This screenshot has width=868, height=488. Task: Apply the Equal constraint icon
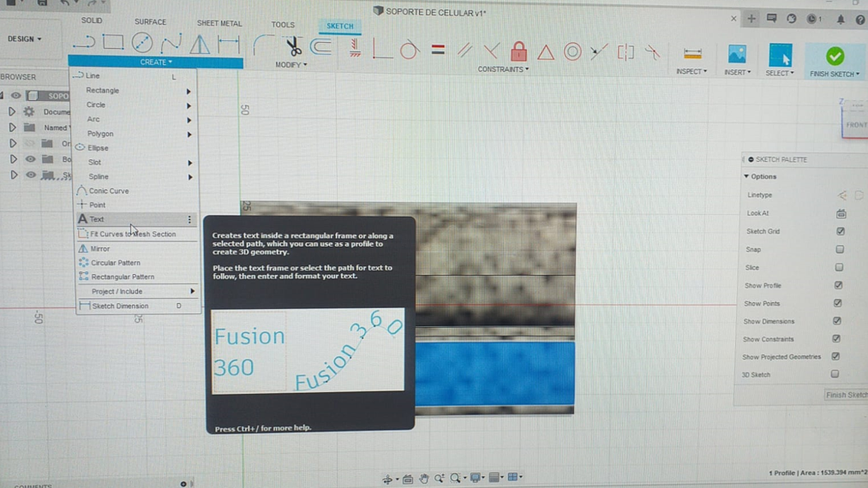tap(438, 51)
